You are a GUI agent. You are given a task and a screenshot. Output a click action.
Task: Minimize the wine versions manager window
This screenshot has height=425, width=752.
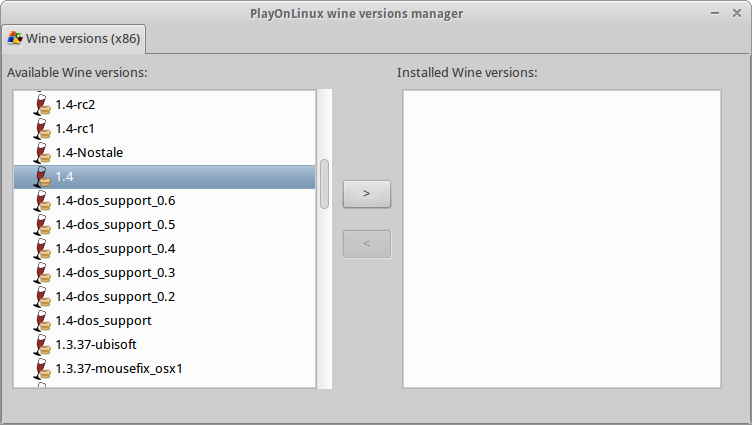[715, 13]
